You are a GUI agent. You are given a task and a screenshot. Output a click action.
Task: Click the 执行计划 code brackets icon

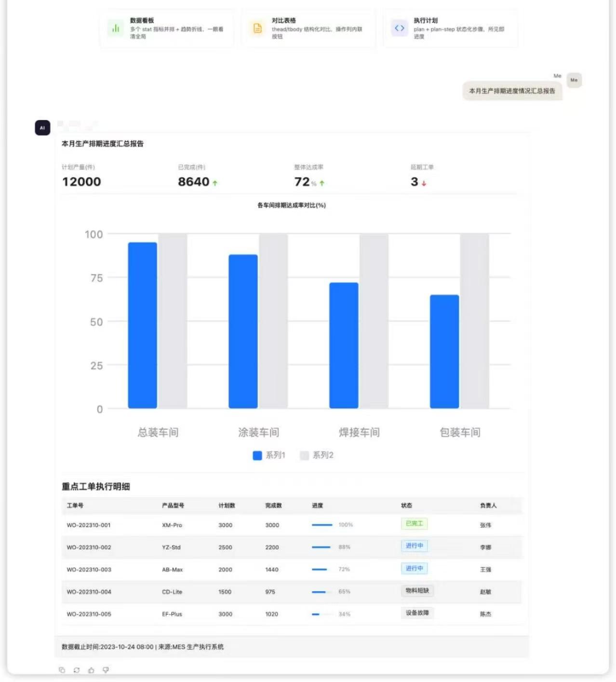click(399, 28)
